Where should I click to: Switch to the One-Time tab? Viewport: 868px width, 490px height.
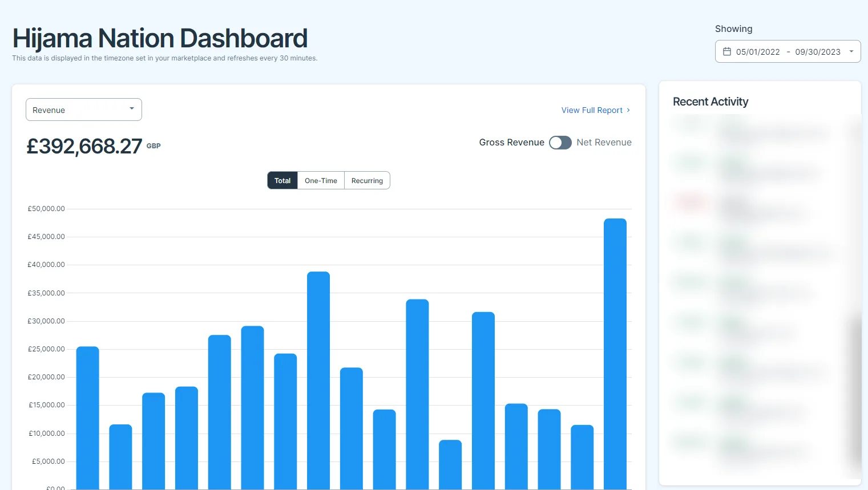[x=321, y=180]
